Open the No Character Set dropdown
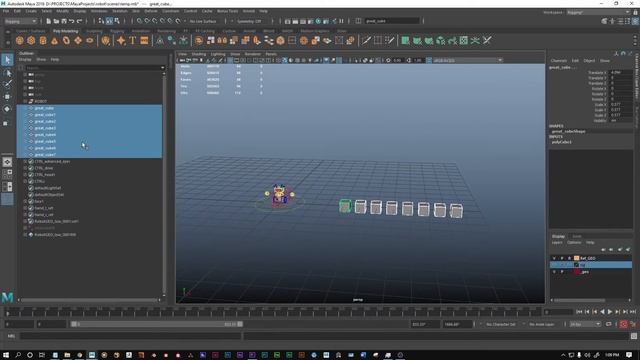The width and height of the screenshot is (640, 360). pyautogui.click(x=500, y=324)
